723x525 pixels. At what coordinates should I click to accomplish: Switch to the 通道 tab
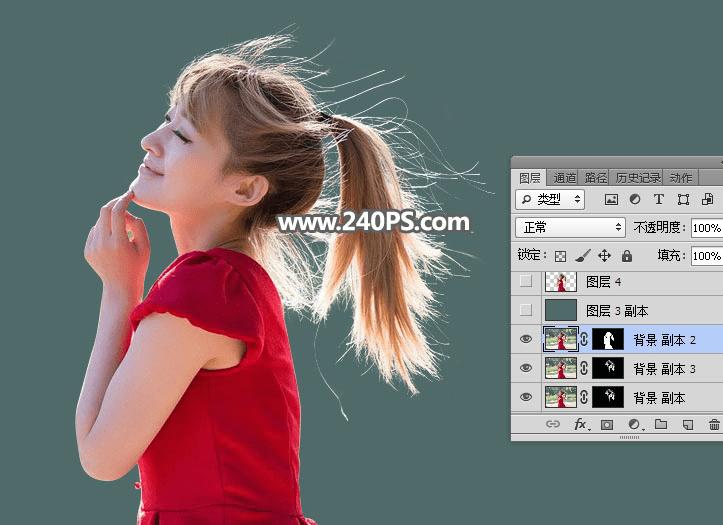(x=564, y=178)
